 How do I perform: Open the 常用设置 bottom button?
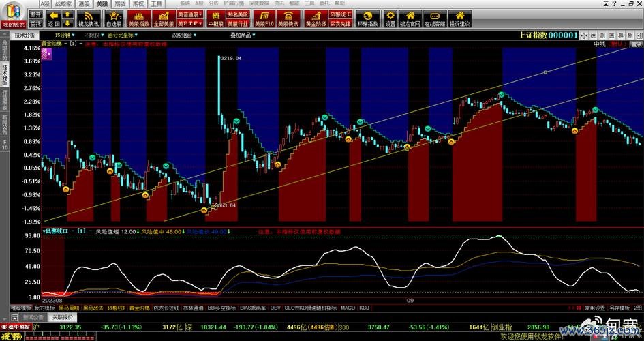coord(596,308)
